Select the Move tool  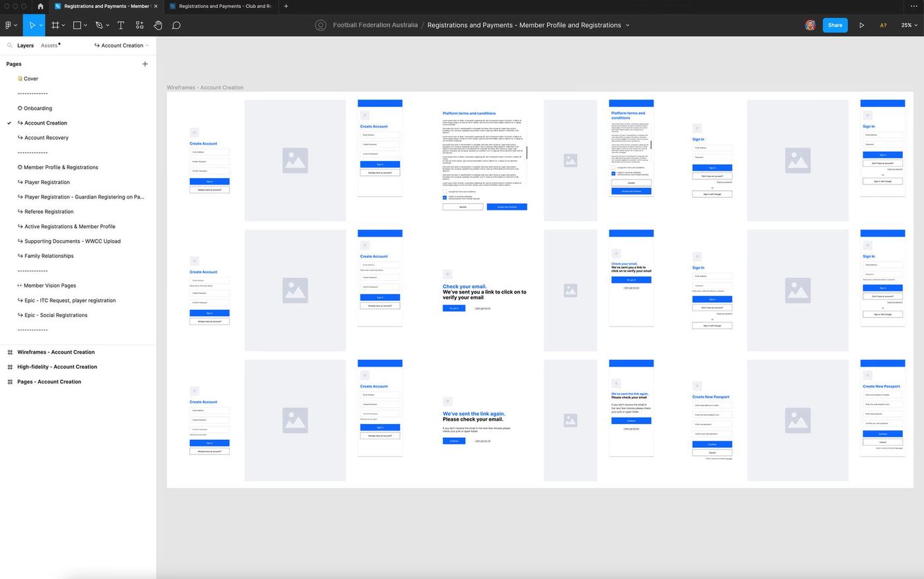(32, 25)
